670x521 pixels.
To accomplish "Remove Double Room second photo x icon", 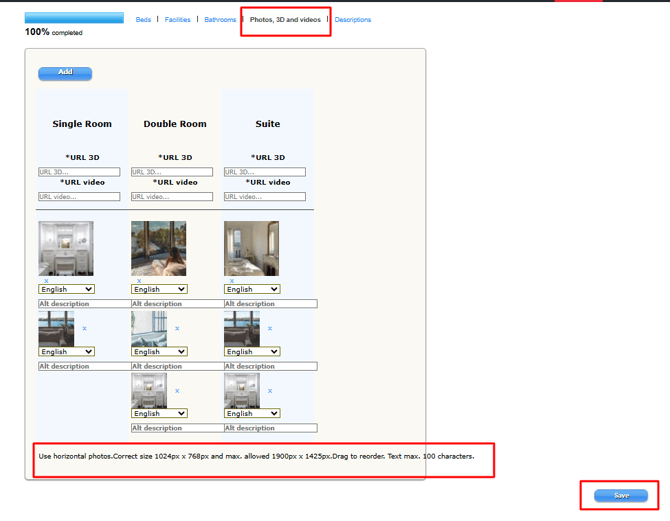I will click(x=177, y=328).
